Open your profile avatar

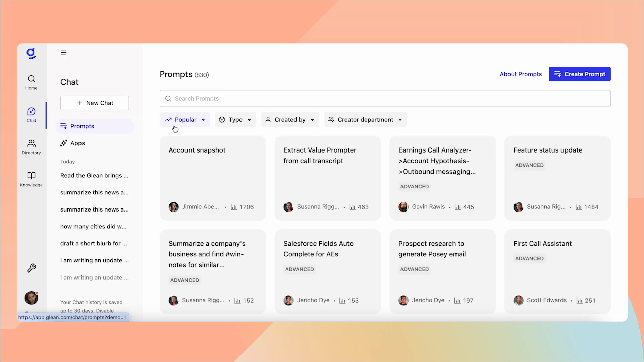(31, 298)
